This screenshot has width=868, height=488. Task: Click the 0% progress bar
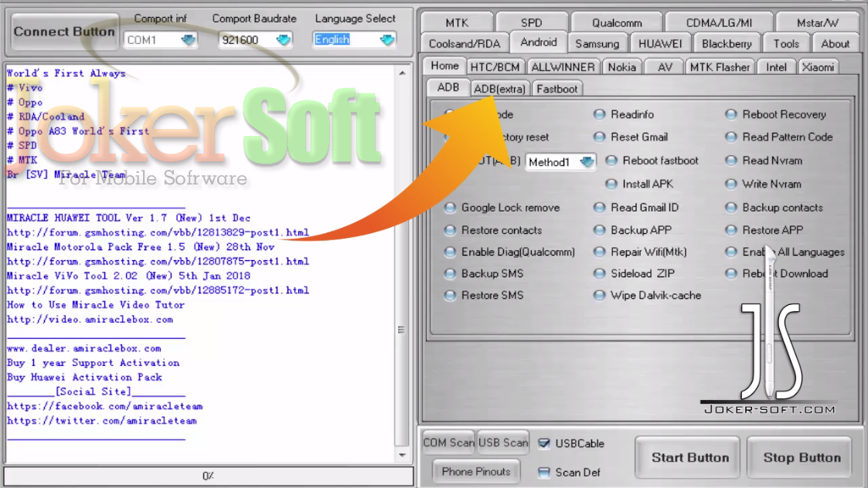tap(208, 476)
